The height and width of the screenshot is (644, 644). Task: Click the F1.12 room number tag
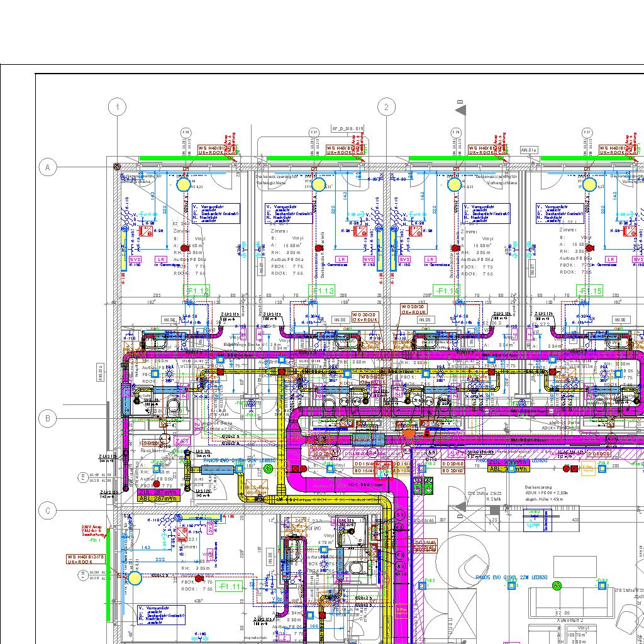coord(197,291)
